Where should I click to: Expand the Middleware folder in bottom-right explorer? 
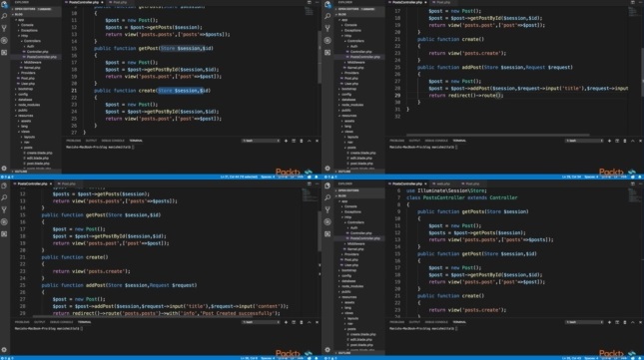click(355, 243)
